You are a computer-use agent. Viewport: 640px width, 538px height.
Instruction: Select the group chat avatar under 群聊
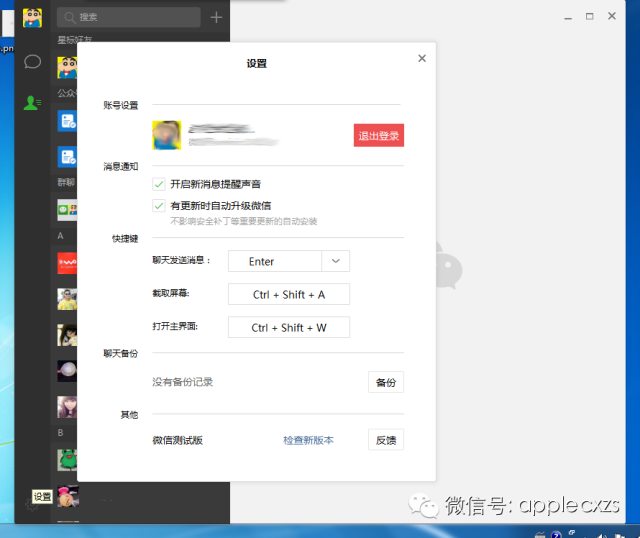[67, 210]
